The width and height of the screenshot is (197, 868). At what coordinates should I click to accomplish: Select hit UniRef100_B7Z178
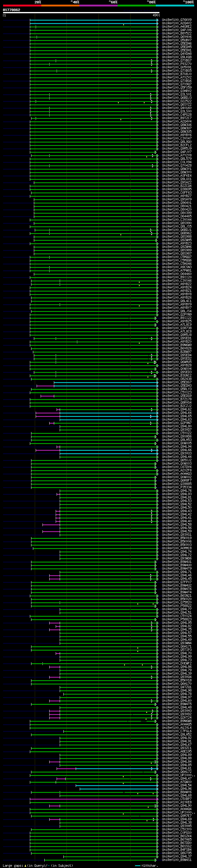click(177, 399)
